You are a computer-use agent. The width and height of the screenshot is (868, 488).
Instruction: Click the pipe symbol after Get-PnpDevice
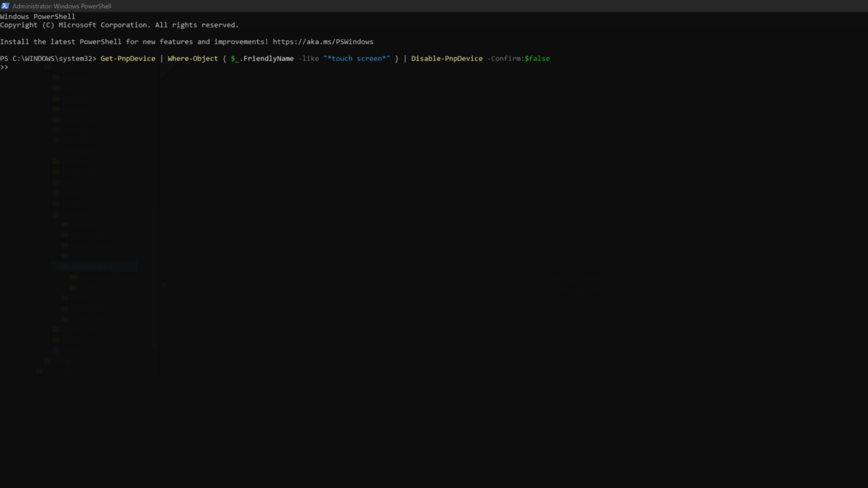pyautogui.click(x=161, y=59)
